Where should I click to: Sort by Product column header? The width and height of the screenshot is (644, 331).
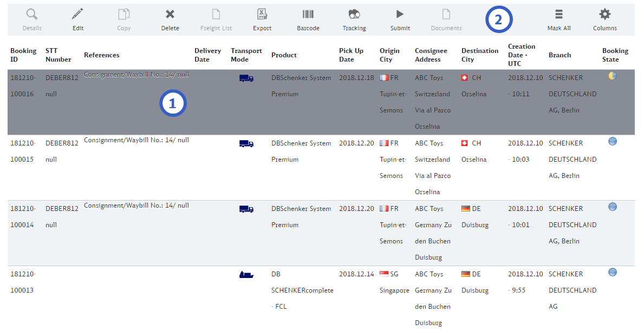coord(284,55)
